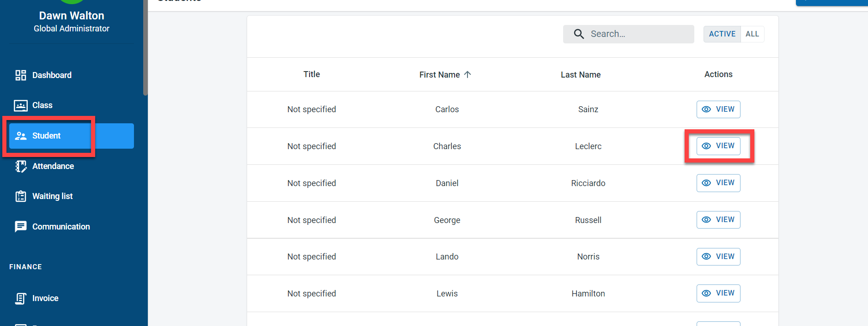Click the Communication chat icon
The height and width of the screenshot is (326, 868).
click(20, 227)
